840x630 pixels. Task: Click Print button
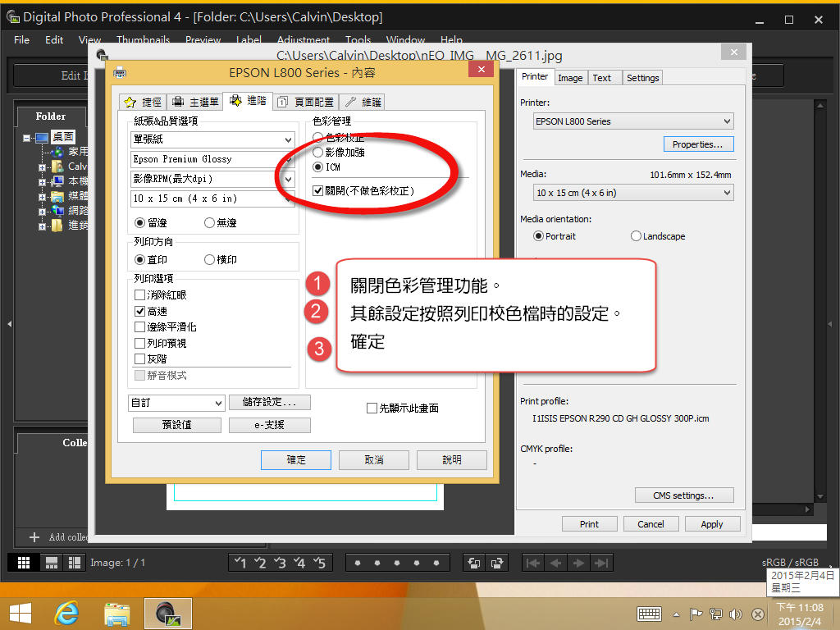click(x=589, y=524)
